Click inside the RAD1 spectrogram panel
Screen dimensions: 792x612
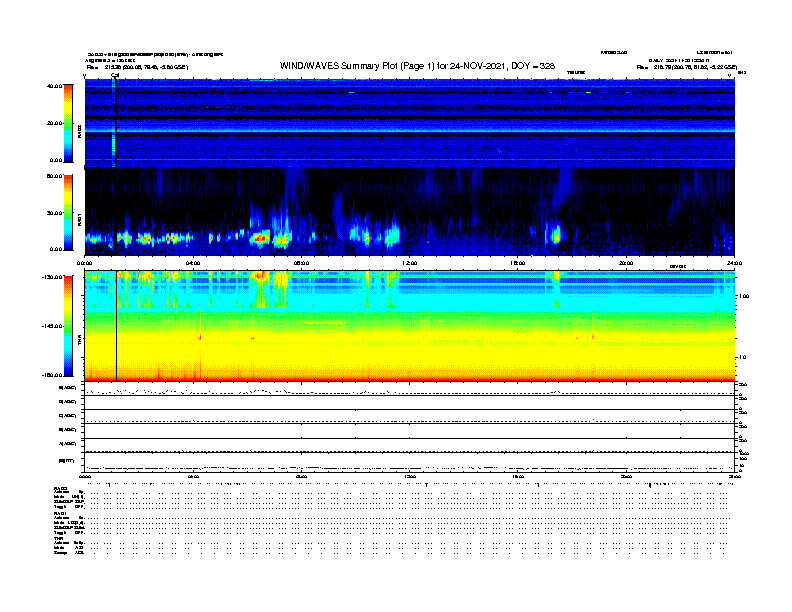tap(410, 212)
